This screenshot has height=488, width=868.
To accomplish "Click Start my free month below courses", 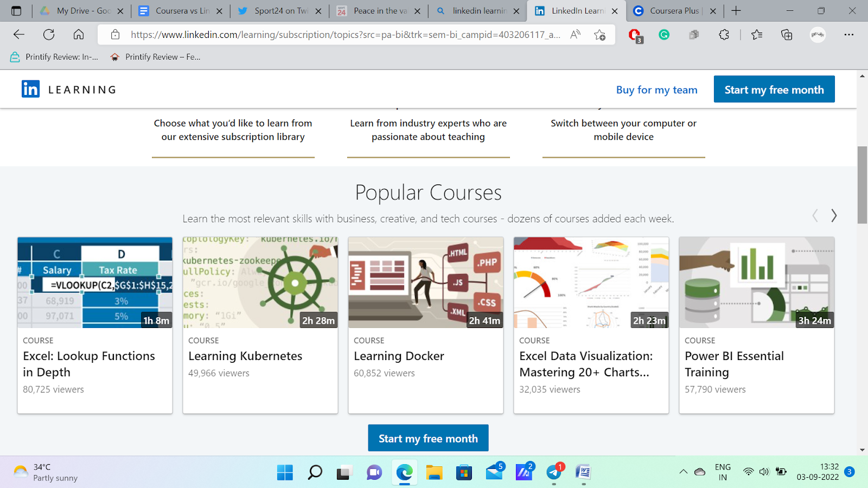I will [x=428, y=438].
